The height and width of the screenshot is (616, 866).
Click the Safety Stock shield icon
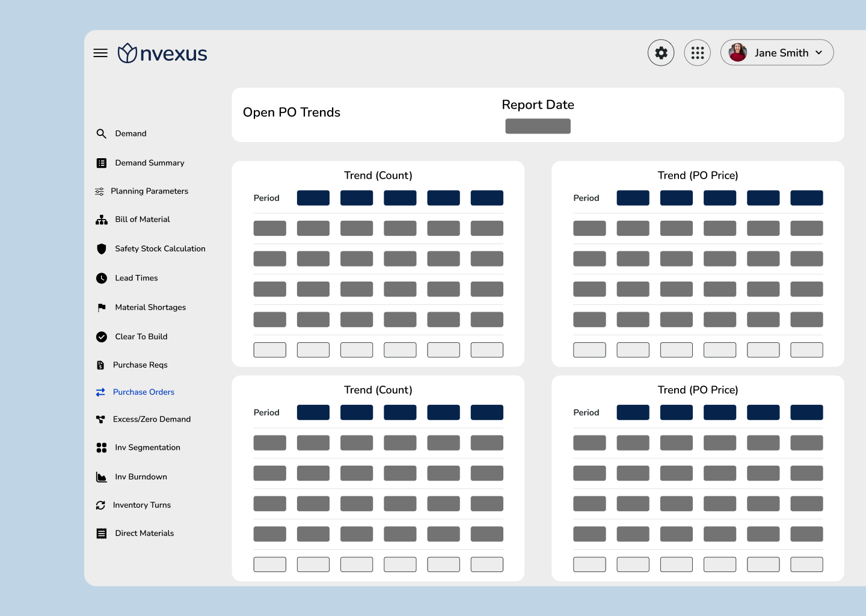pos(102,248)
